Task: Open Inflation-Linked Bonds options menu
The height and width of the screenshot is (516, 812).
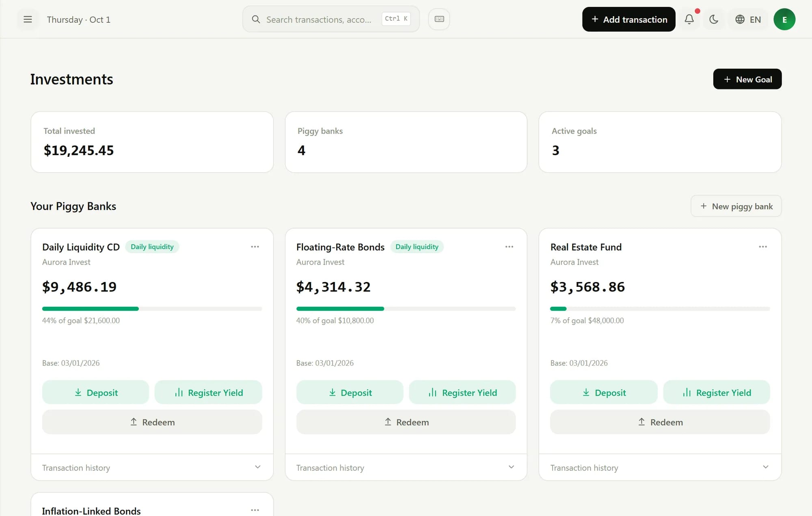Action: tap(255, 510)
